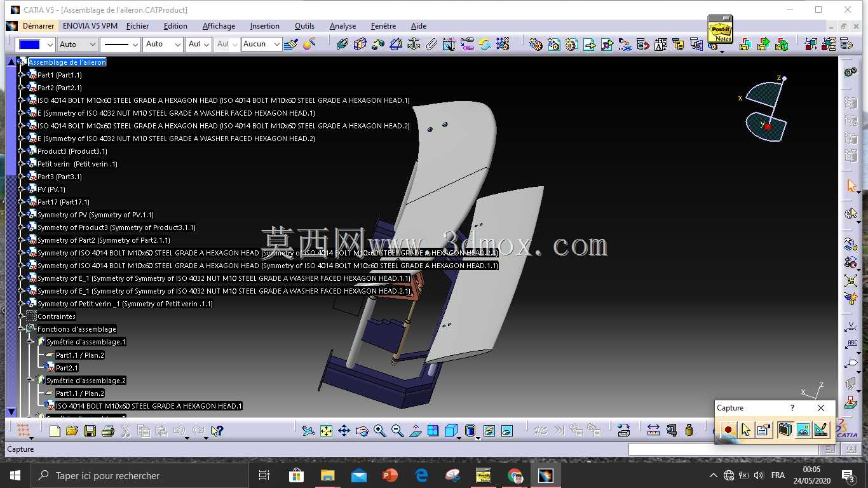868x488 pixels.
Task: Click the Post-it Notes icon
Action: tap(720, 30)
